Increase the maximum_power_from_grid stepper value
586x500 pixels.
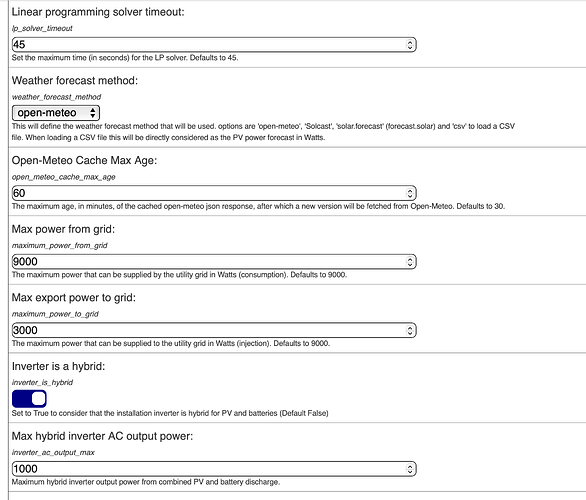pos(410,259)
